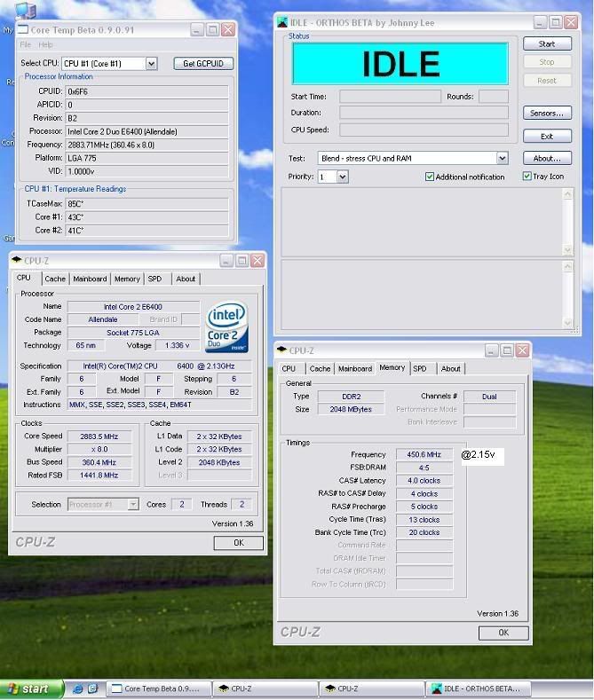Viewport: 594px width, 700px height.
Task: Click Frequency value 2883.71MHz in Core Temp
Action: click(x=147, y=145)
